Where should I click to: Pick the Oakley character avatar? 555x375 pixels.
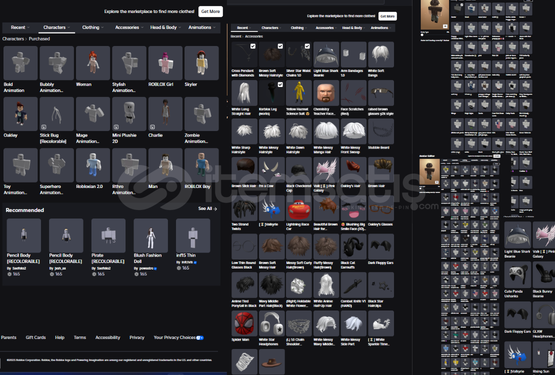(x=20, y=114)
